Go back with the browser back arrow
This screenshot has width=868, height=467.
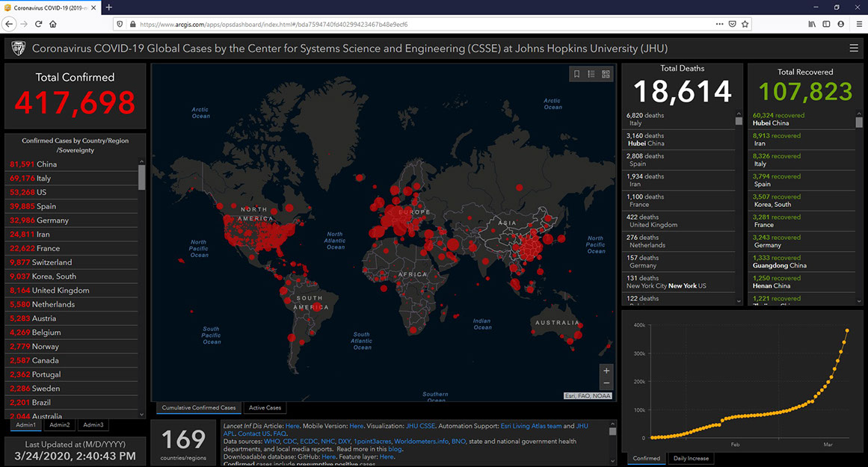click(x=9, y=24)
